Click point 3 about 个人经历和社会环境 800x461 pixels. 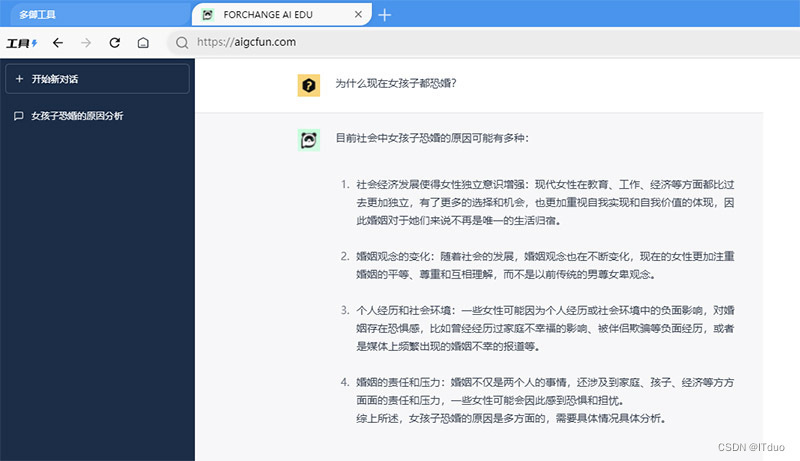545,328
